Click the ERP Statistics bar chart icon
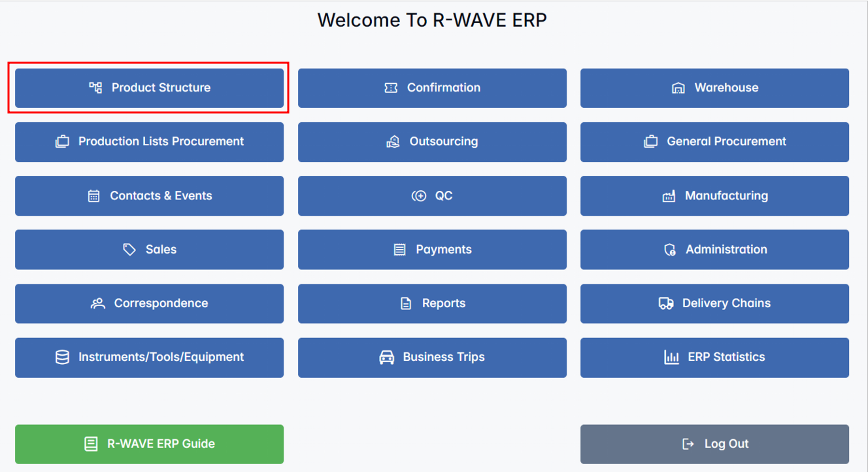Screen dimensions: 868x472 coord(671,357)
